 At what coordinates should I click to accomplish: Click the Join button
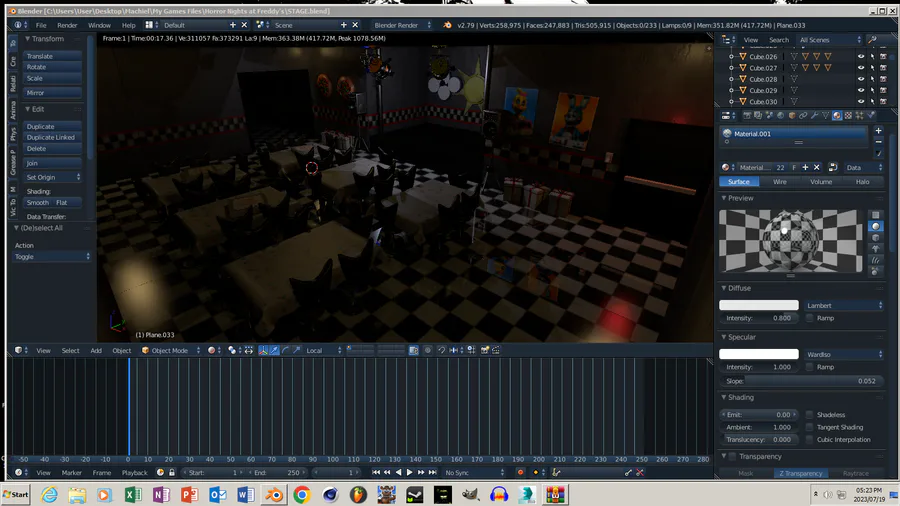pos(53,163)
